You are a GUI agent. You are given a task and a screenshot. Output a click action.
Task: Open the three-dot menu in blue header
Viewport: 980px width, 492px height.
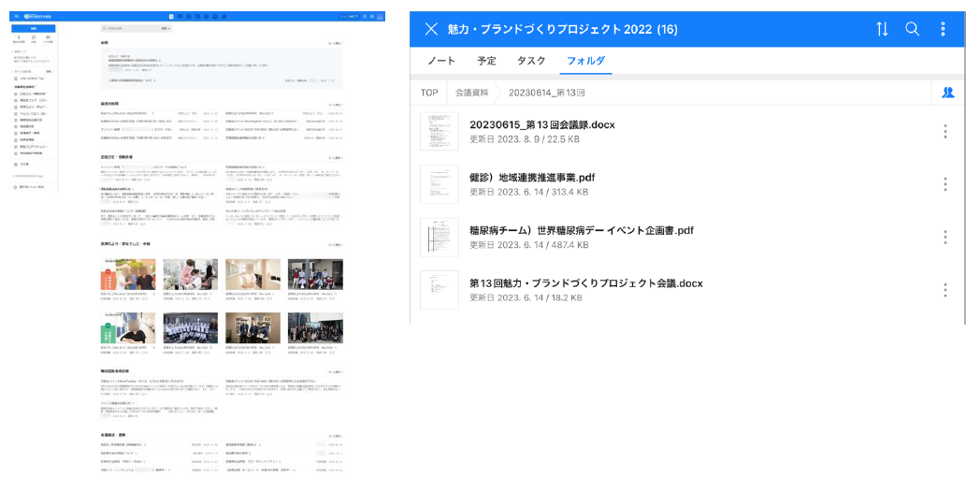pyautogui.click(x=944, y=29)
